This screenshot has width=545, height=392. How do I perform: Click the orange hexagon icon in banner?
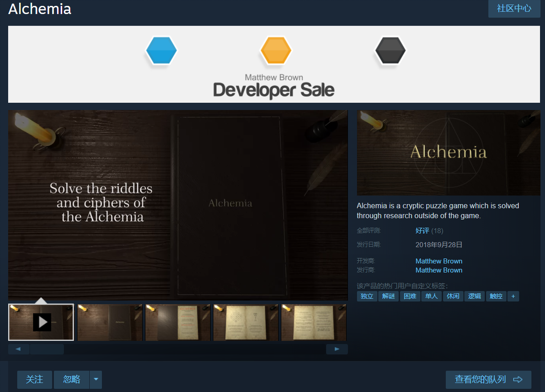coord(276,51)
